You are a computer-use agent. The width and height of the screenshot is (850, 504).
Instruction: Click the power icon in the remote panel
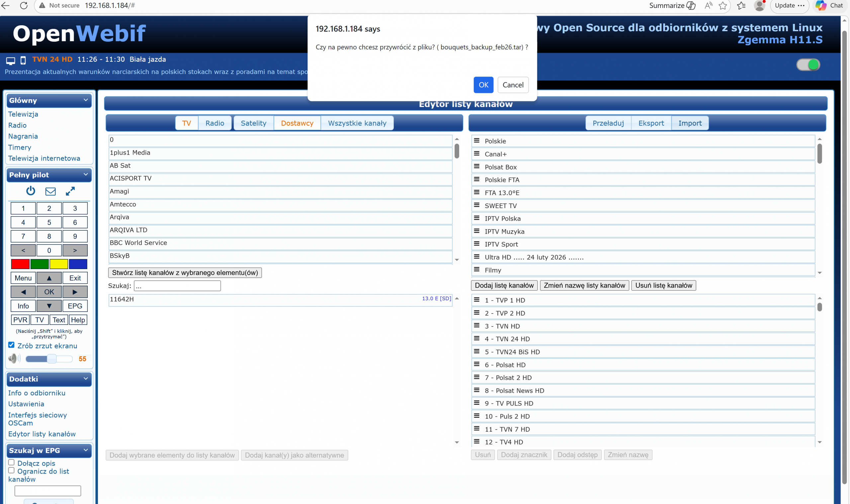31,191
